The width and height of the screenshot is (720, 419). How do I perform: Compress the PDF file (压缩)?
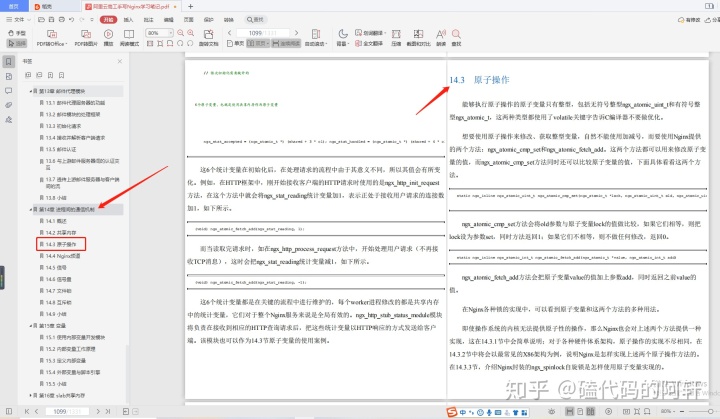pyautogui.click(x=396, y=38)
